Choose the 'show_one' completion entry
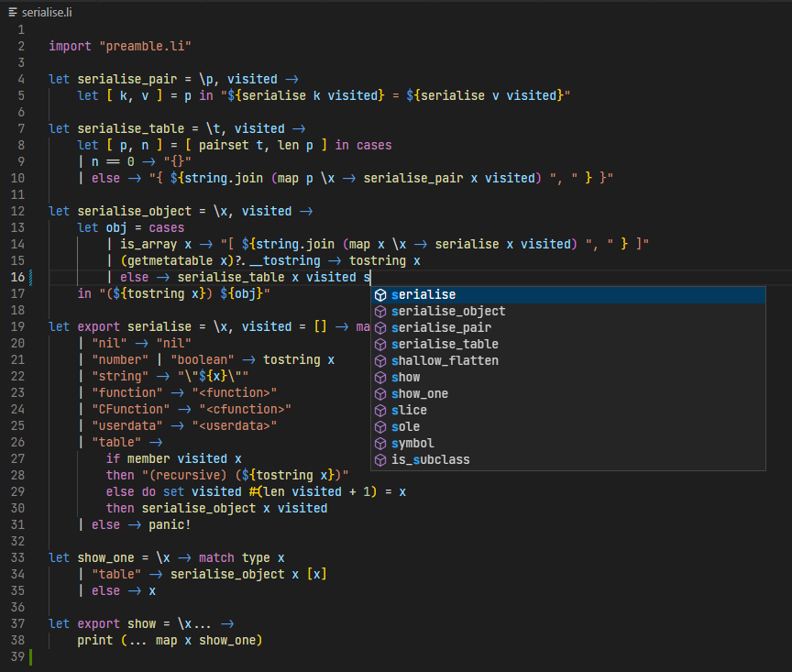This screenshot has width=792, height=672. [x=568, y=394]
